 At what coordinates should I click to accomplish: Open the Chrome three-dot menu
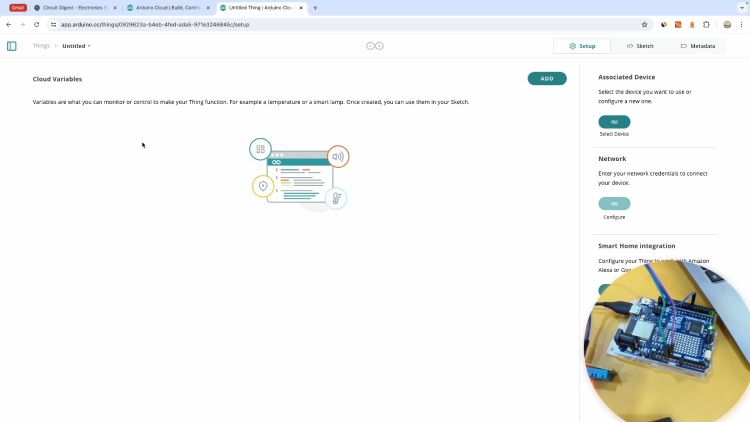click(741, 24)
